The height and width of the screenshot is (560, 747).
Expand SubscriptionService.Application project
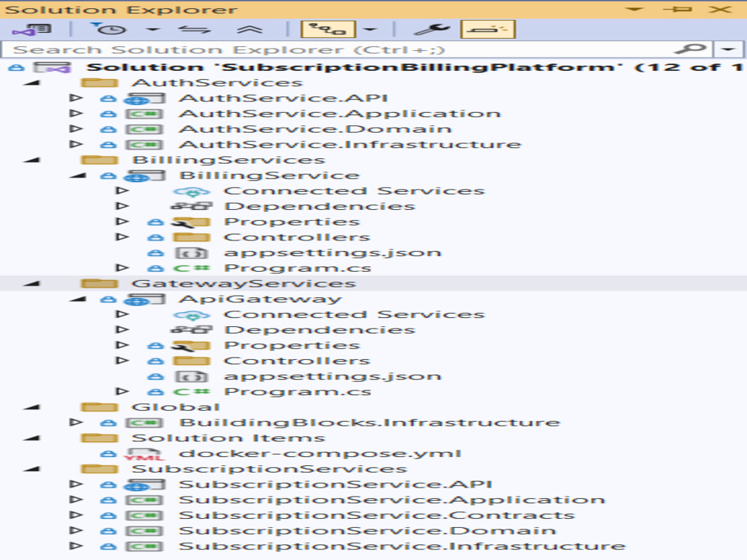75,500
